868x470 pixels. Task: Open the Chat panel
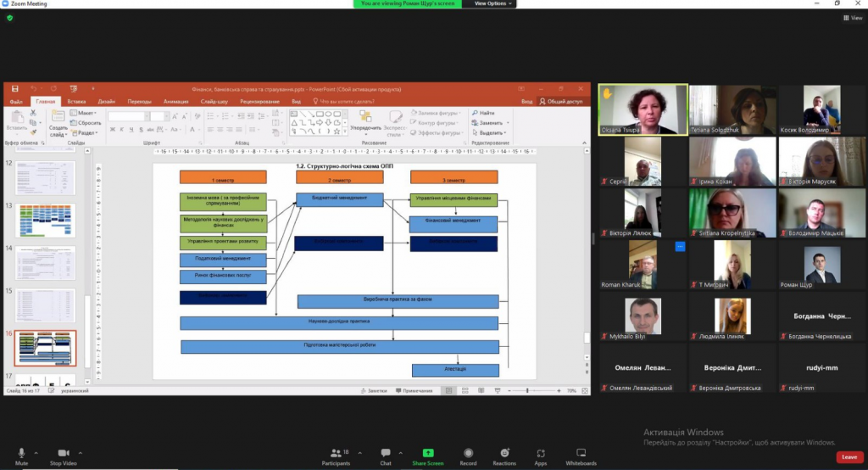pyautogui.click(x=386, y=455)
